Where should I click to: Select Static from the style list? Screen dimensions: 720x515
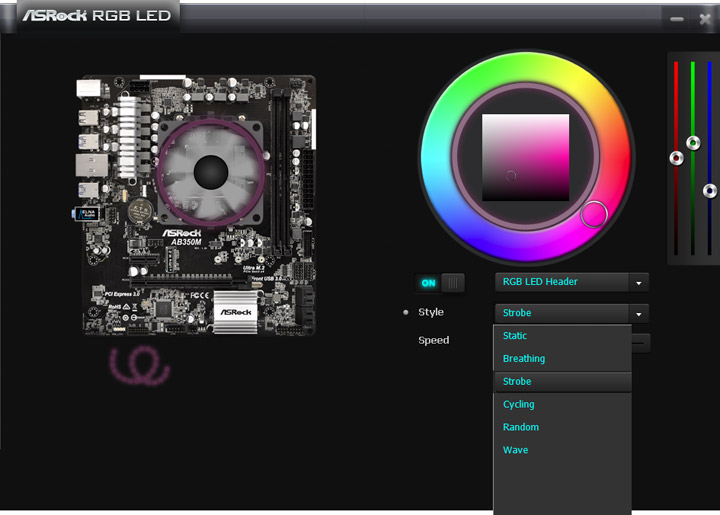562,336
